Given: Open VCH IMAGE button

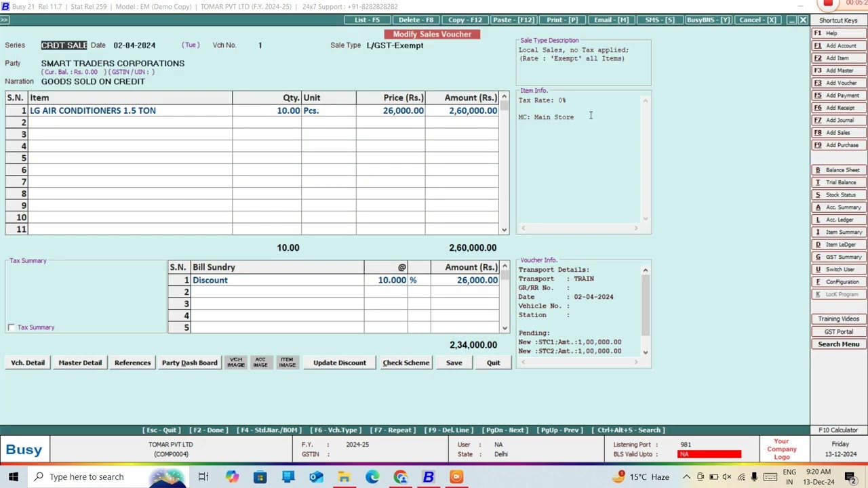Looking at the screenshot, I should pos(236,363).
